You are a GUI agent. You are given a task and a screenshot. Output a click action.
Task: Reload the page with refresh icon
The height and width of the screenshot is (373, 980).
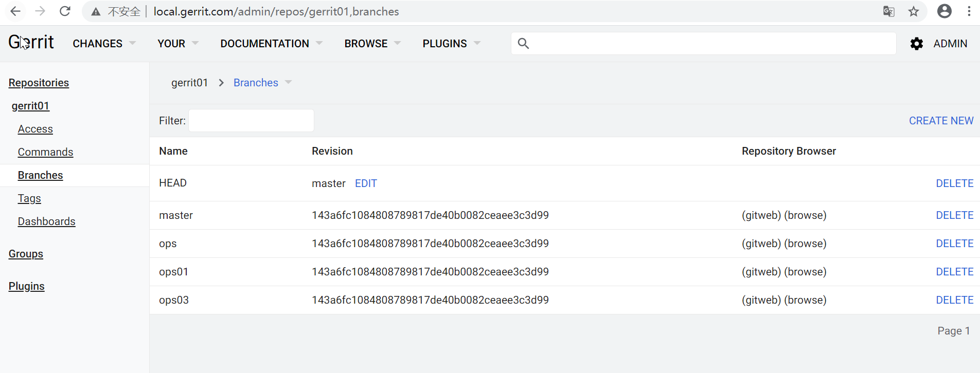tap(65, 11)
